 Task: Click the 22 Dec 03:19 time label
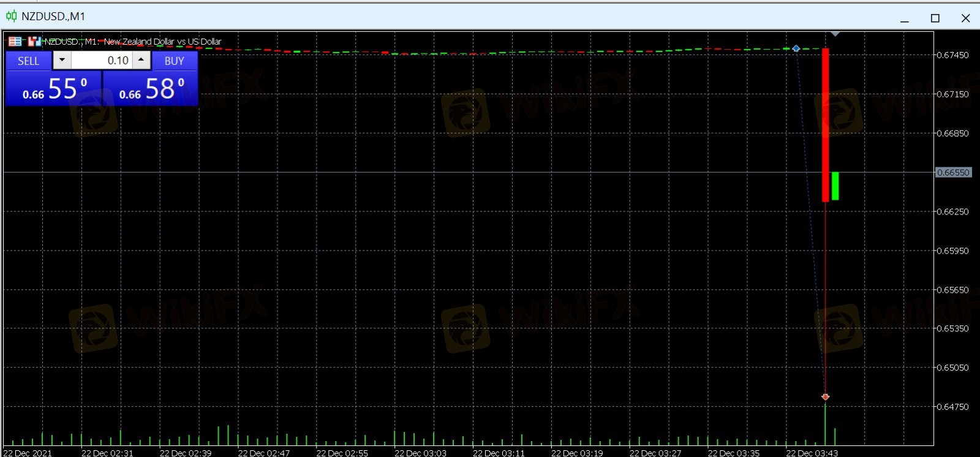coord(577,453)
